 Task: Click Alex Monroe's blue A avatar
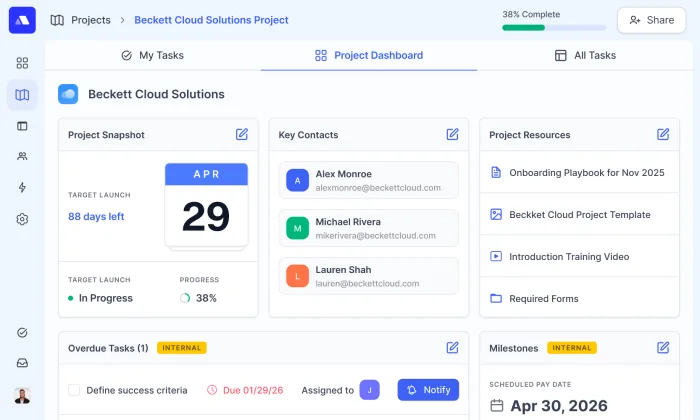point(297,180)
